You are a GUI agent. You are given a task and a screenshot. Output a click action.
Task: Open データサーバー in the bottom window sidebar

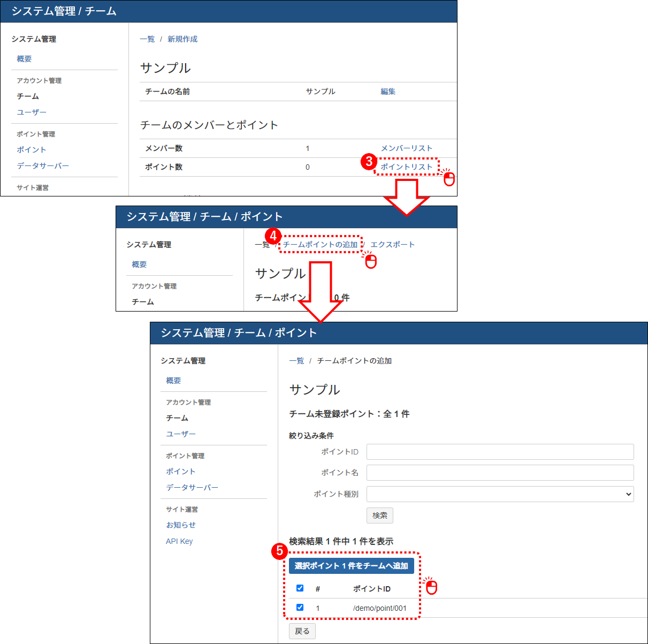[192, 488]
